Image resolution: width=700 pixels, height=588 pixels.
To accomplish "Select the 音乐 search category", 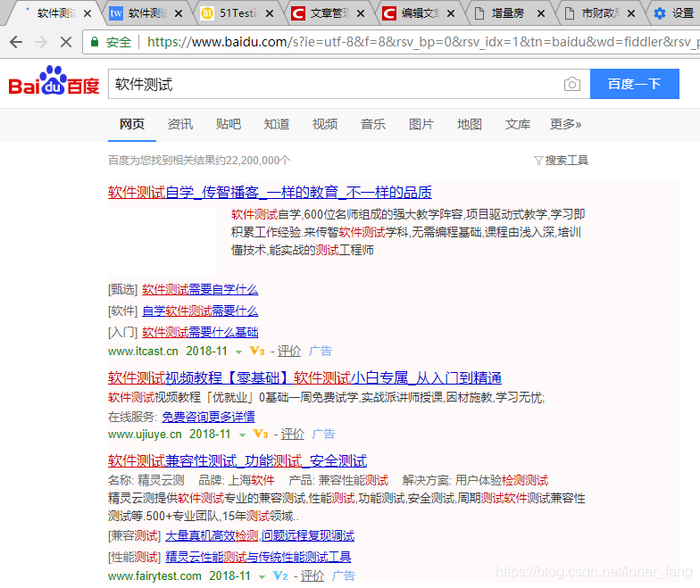I will click(373, 124).
